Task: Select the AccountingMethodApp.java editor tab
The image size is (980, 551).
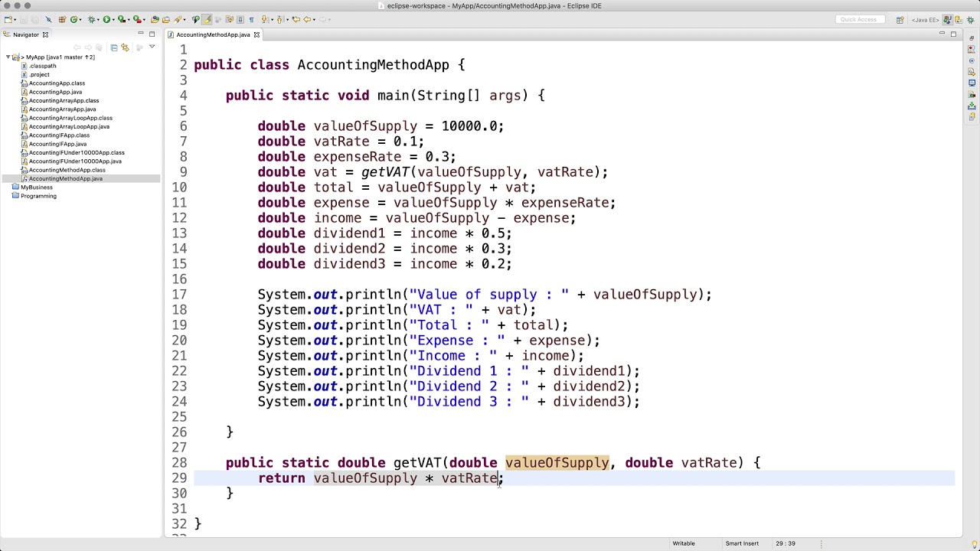Action: pyautogui.click(x=213, y=34)
